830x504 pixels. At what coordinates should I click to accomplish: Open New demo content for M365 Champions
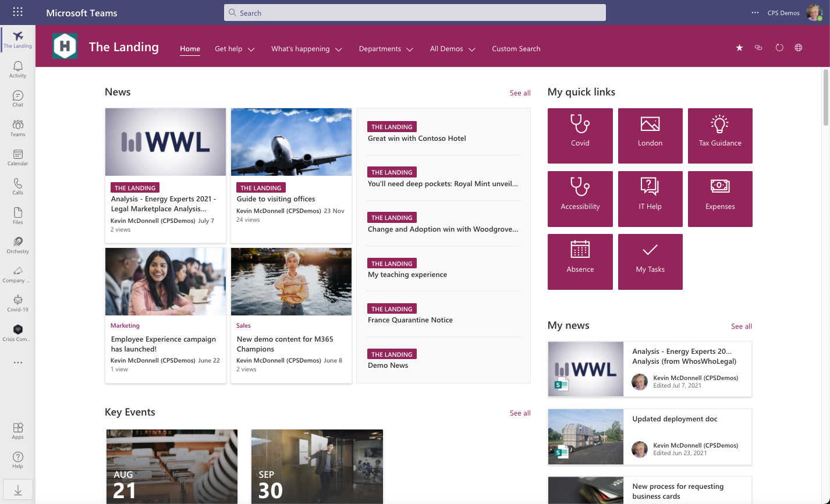click(x=285, y=344)
